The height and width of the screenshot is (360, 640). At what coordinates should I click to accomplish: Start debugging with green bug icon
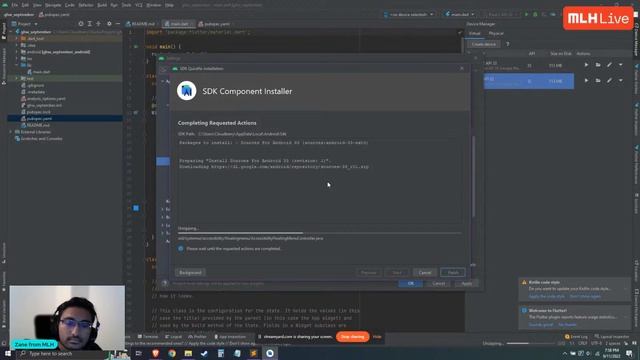coord(535,14)
